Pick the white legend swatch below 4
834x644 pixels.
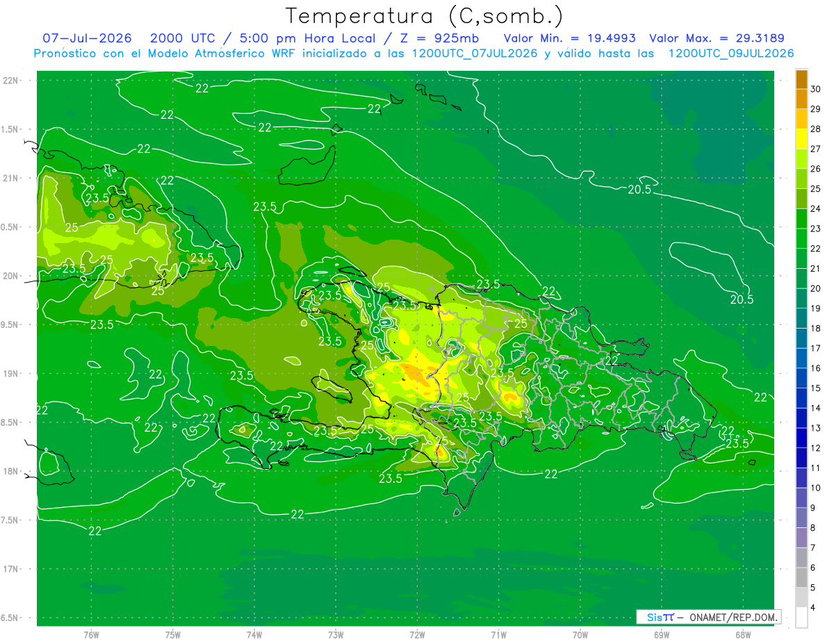801,618
